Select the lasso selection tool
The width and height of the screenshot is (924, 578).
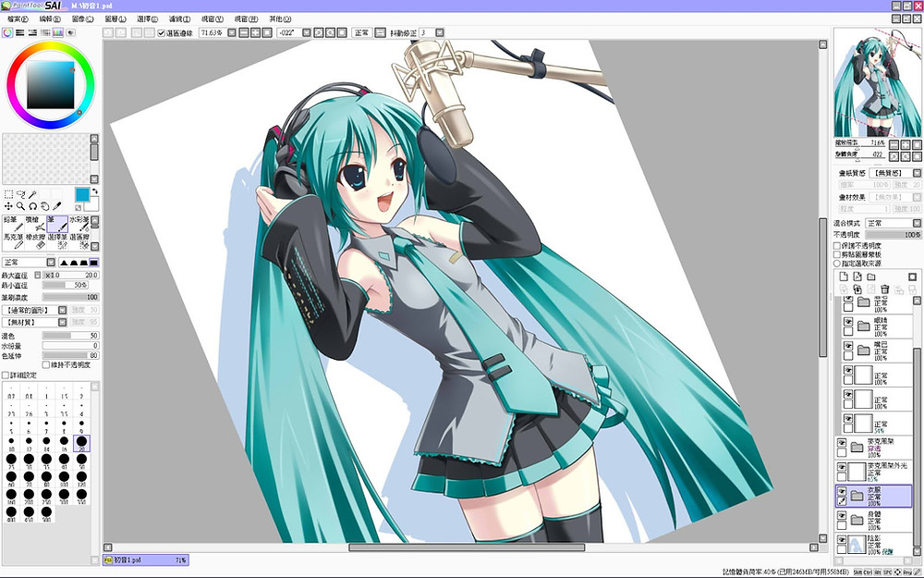[x=20, y=194]
